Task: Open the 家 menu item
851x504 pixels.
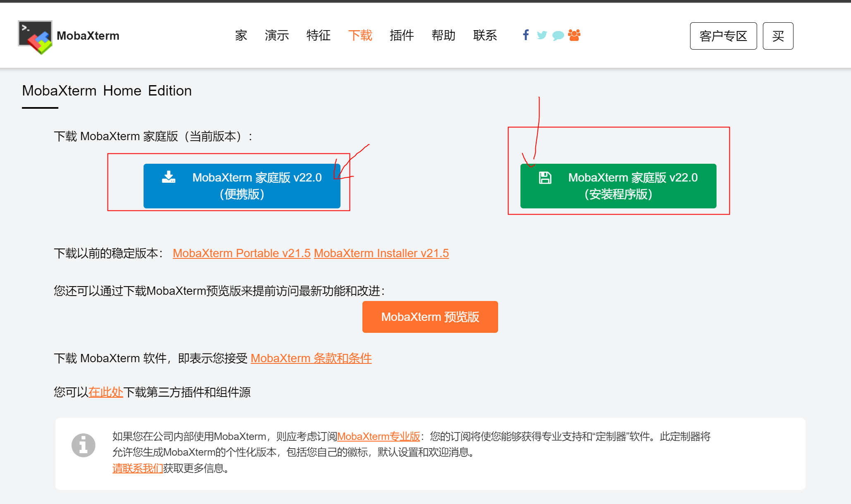Action: pyautogui.click(x=241, y=36)
